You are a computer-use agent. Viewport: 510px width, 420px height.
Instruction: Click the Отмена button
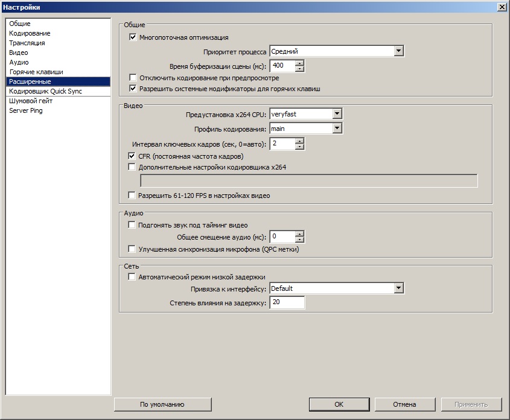tap(405, 404)
